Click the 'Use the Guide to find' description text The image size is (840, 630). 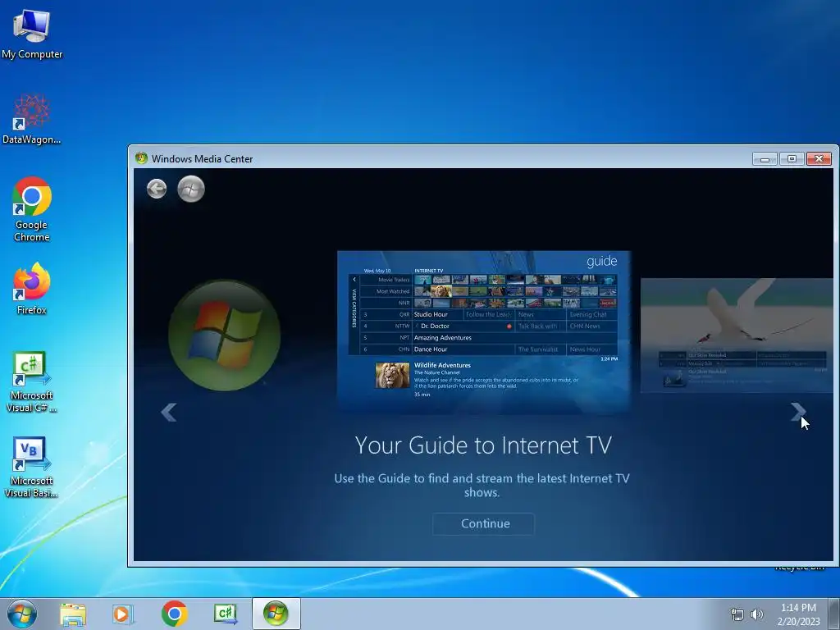point(482,485)
